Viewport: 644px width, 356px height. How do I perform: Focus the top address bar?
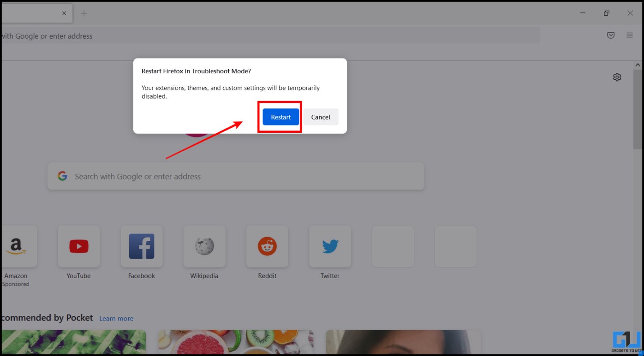pos(270,36)
